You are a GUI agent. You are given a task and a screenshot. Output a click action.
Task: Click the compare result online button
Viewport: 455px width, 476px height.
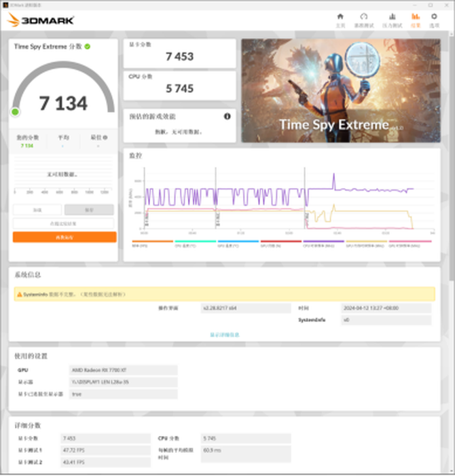63,223
